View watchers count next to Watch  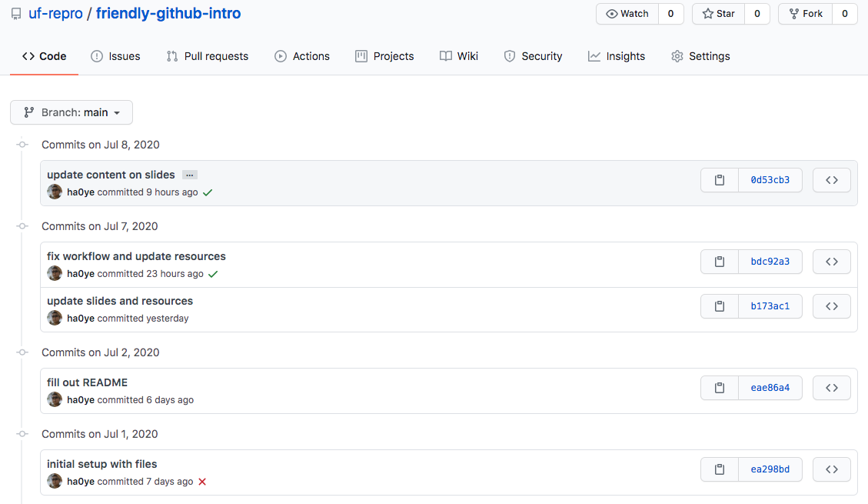pyautogui.click(x=671, y=14)
